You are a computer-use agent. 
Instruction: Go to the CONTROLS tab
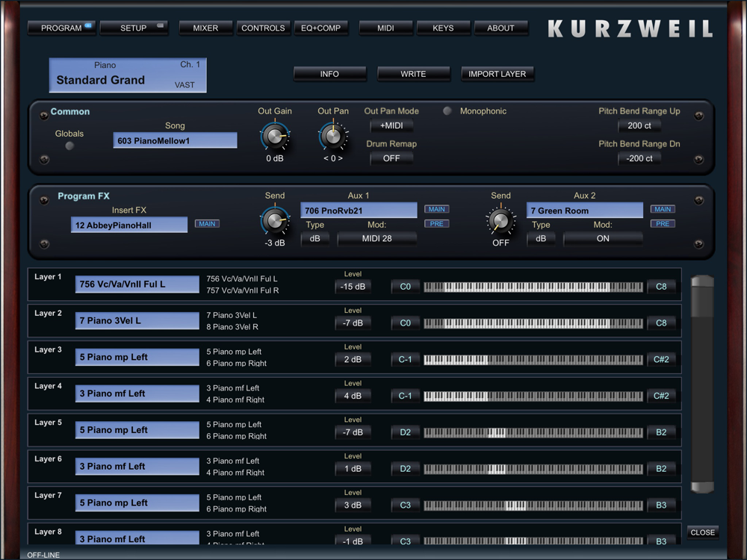coord(263,28)
